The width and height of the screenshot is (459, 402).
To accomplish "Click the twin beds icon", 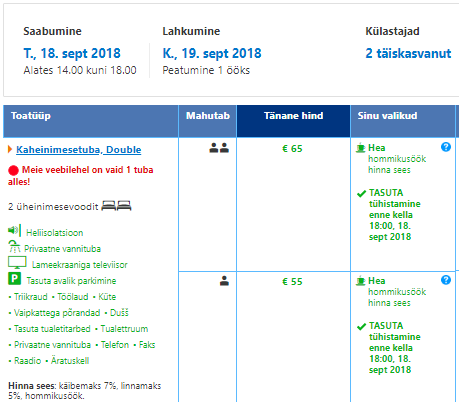I will click(116, 206).
